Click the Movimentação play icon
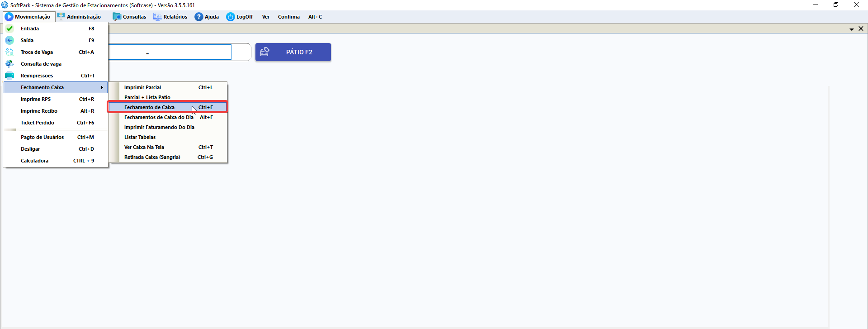This screenshot has width=868, height=329. [9, 17]
